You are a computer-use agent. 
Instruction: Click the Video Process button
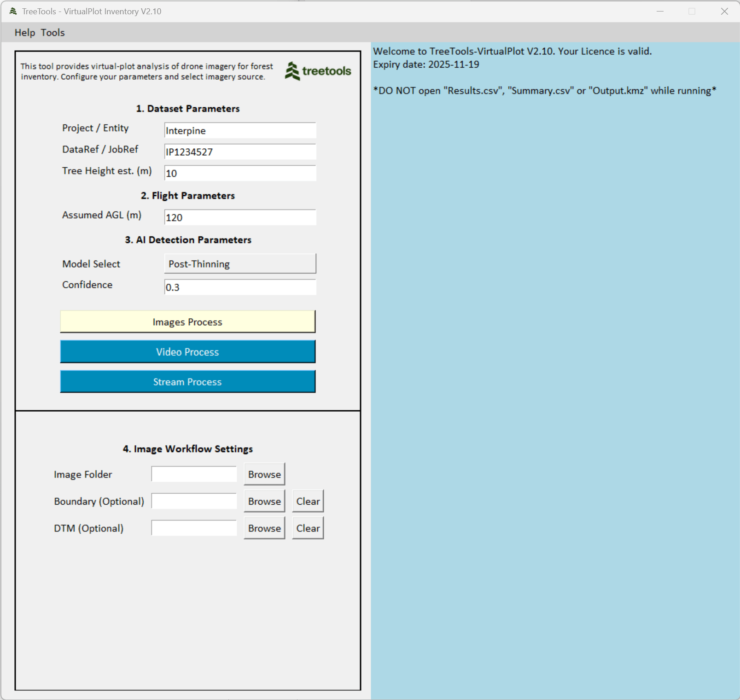click(x=187, y=352)
